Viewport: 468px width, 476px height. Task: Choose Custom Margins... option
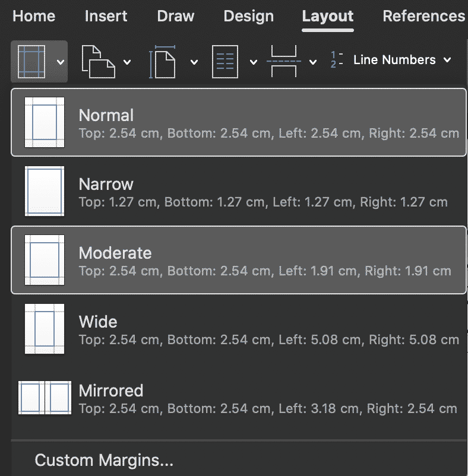click(x=104, y=460)
